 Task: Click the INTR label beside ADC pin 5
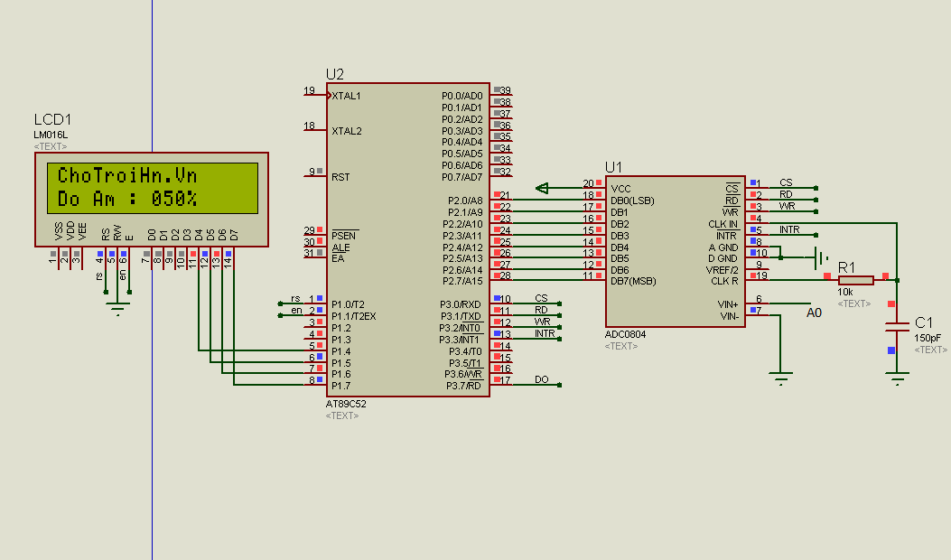coord(789,229)
